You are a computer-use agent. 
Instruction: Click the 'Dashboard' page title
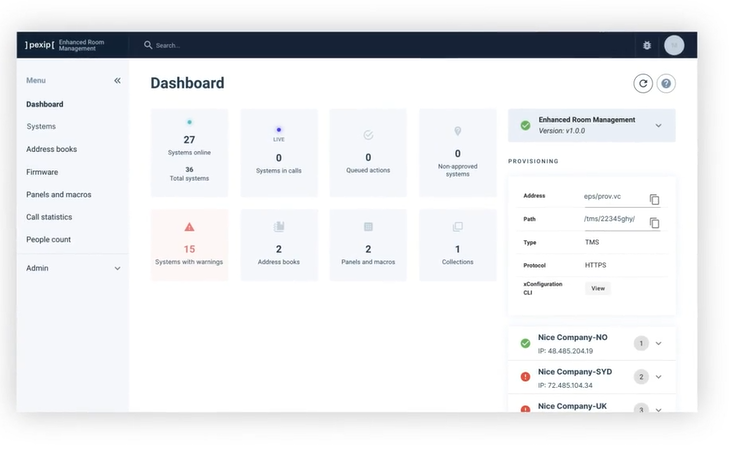pyautogui.click(x=187, y=83)
